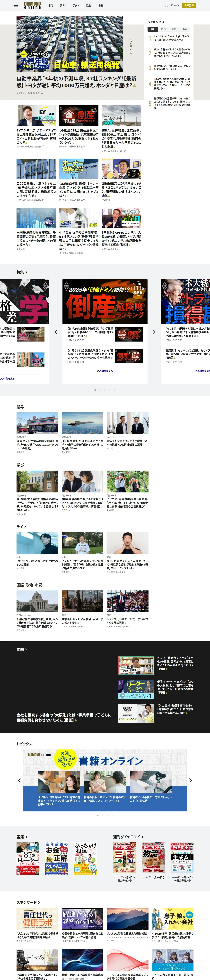Open the 不動産 倒産危険度ランキング thumbnail
The height and width of the screenshot is (980, 210).
[79, 116]
